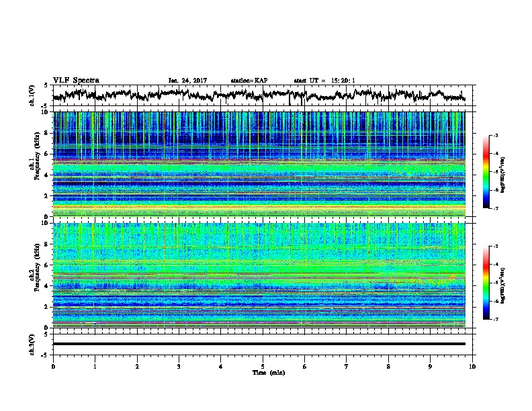Click the '-7' tick on ch.2 colorbar
Viewport: 532px width, 411px height.
click(496, 319)
